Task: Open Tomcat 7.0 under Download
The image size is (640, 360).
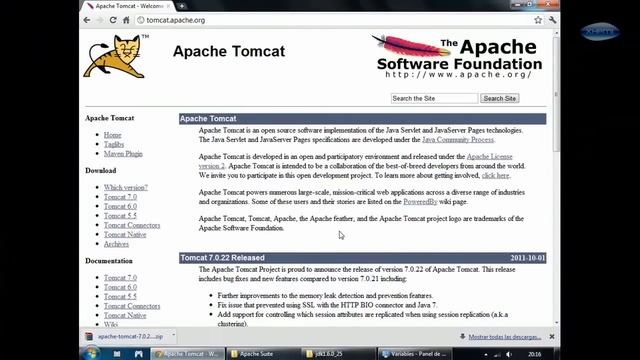Action: click(120, 197)
